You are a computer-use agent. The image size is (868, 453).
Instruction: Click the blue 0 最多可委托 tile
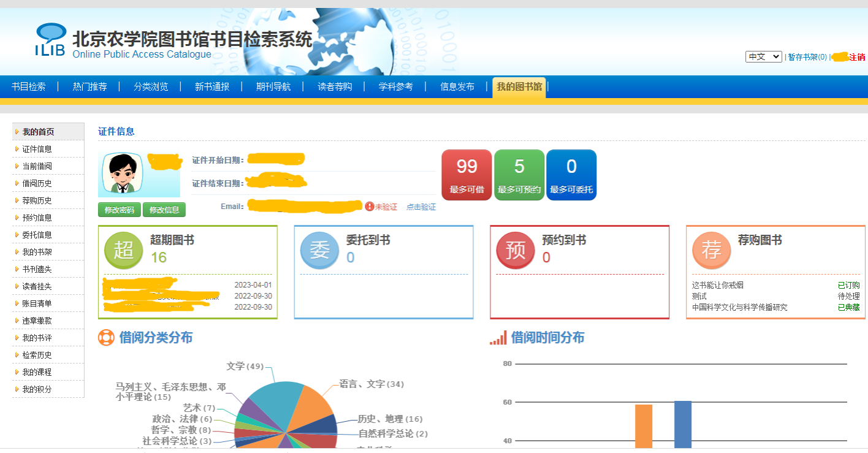(x=571, y=175)
